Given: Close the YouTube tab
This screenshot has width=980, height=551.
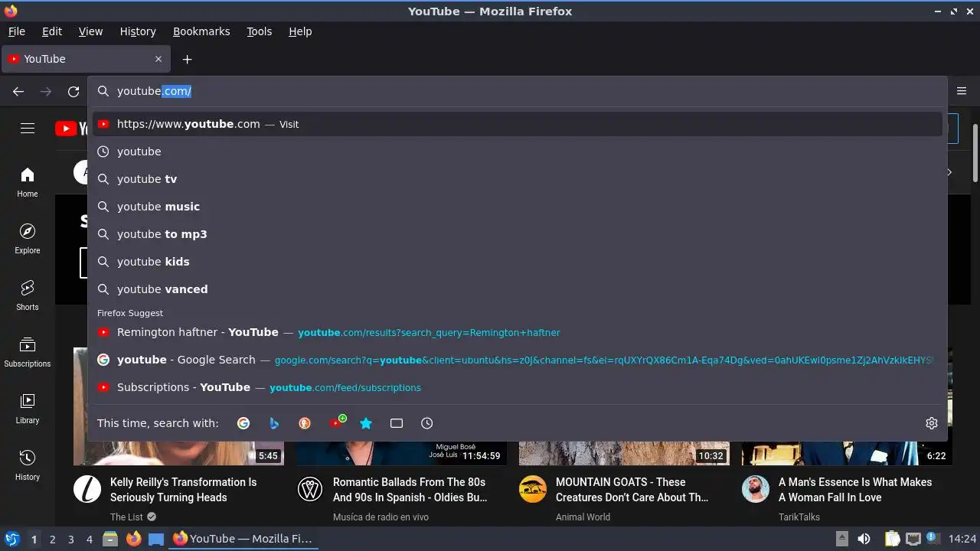Looking at the screenshot, I should click(158, 59).
